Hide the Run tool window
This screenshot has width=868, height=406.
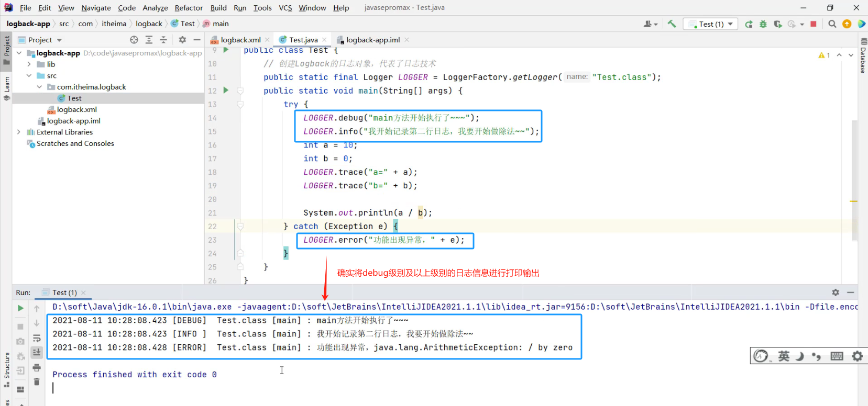pos(851,292)
